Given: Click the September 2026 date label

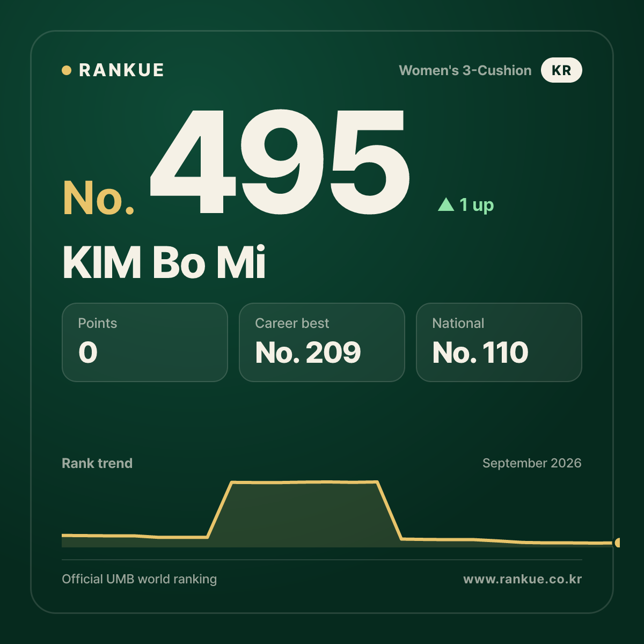Looking at the screenshot, I should pos(532,463).
